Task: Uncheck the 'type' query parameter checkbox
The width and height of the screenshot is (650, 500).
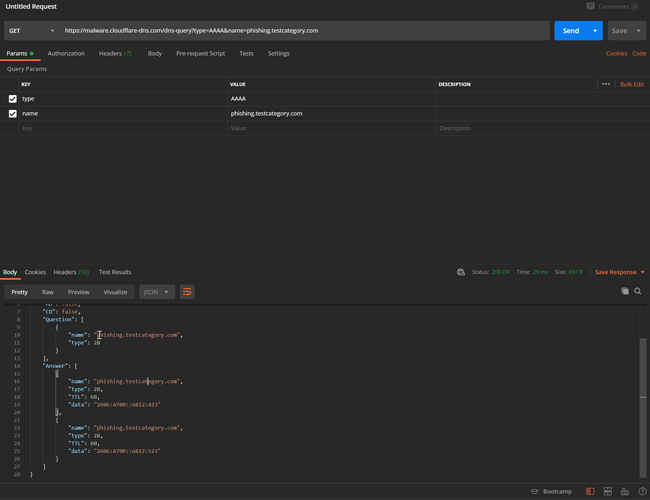Action: 12,99
